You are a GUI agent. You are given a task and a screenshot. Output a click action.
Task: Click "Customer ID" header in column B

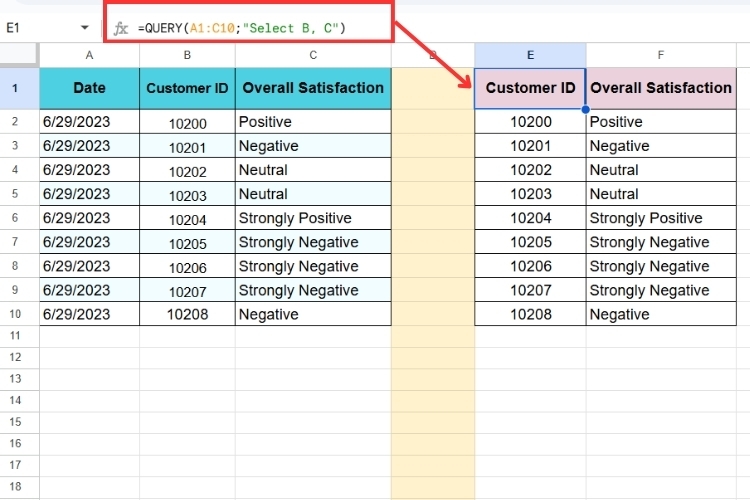point(187,88)
